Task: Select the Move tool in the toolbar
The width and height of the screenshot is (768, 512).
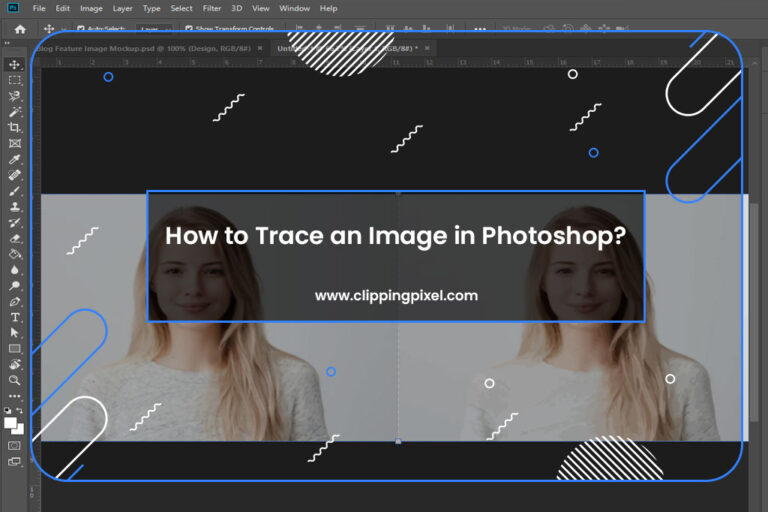Action: [14, 65]
